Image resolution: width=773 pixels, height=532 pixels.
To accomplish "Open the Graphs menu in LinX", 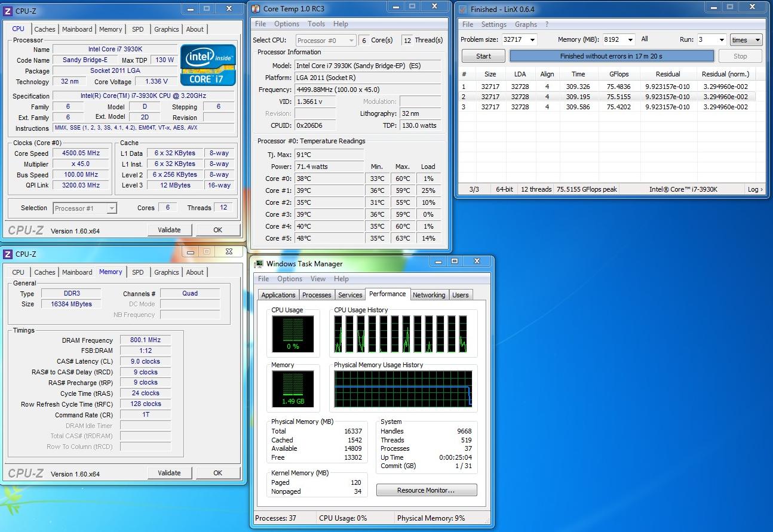I will click(x=526, y=24).
